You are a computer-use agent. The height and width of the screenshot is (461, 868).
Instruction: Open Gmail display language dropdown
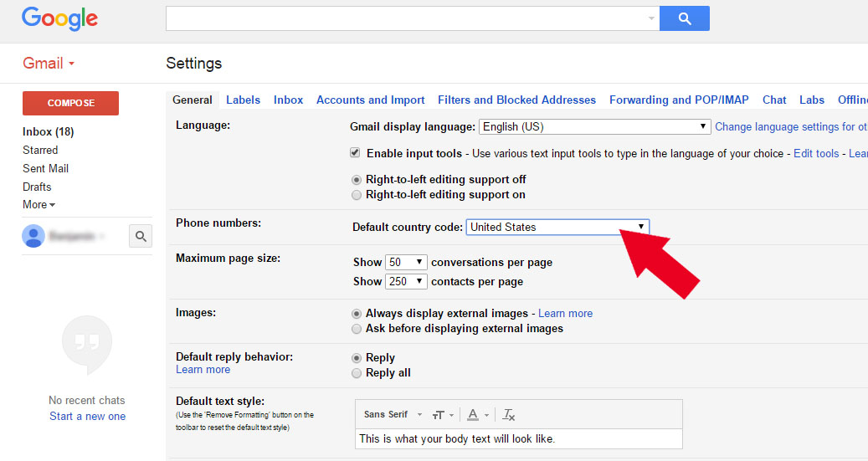595,126
